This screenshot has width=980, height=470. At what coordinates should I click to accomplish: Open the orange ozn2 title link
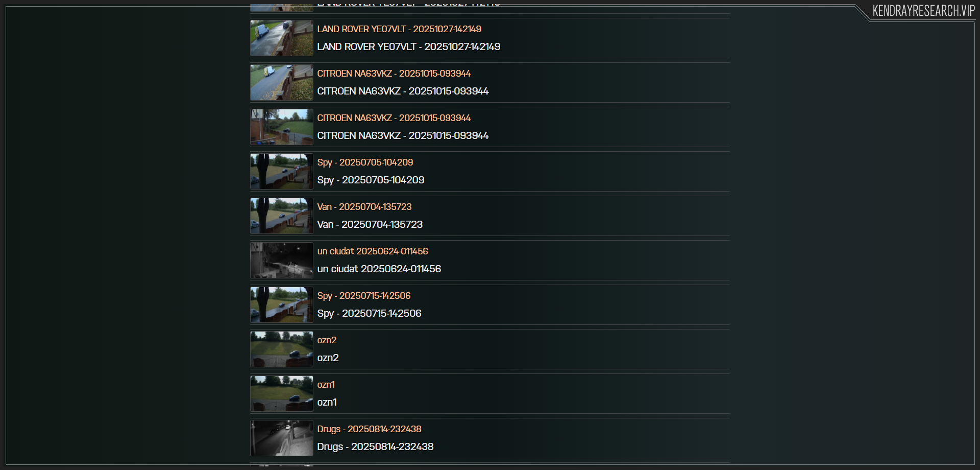(x=327, y=340)
